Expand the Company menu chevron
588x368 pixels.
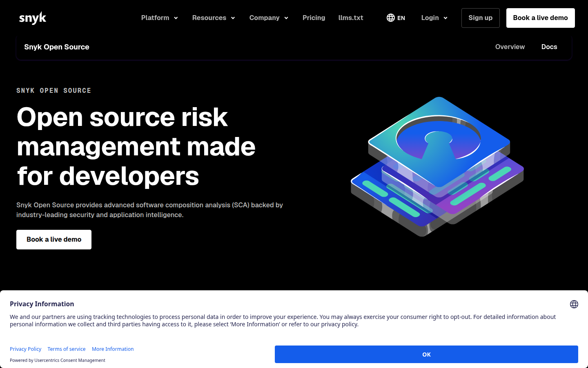click(286, 18)
